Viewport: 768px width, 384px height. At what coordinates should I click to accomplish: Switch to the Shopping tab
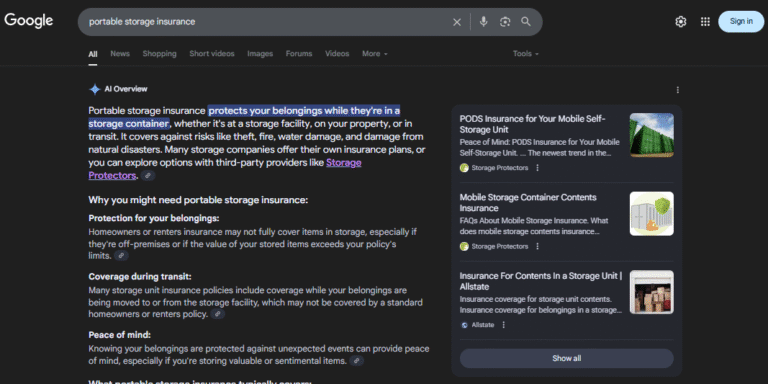159,54
